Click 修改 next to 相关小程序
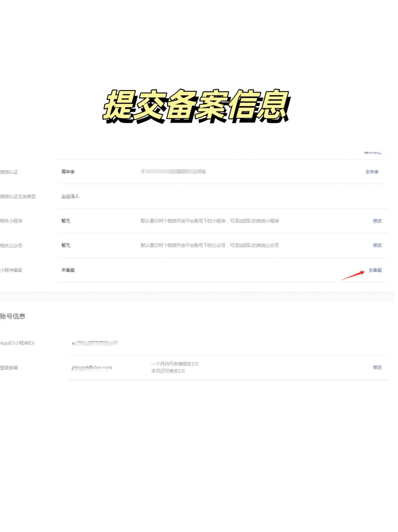Screen dimensions: 398x532 [377, 221]
